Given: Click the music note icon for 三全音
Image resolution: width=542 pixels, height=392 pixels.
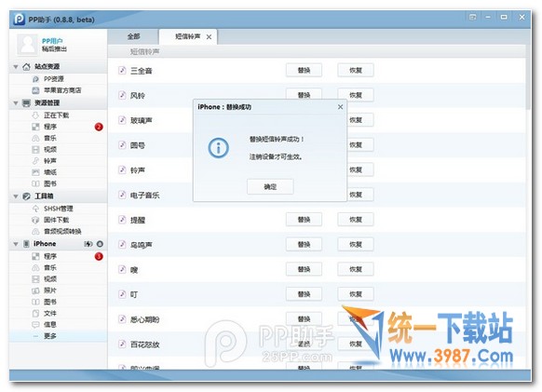Looking at the screenshot, I should (x=122, y=70).
